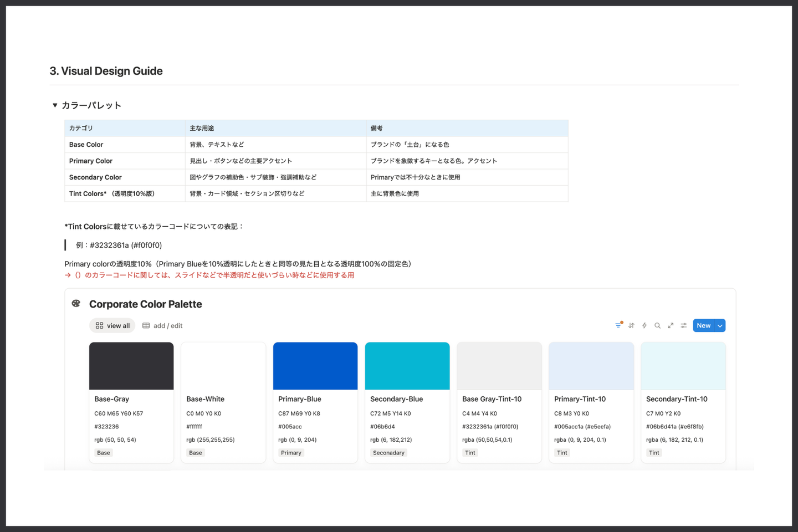Open the Base-White card title
This screenshot has height=532, width=798.
tap(205, 399)
